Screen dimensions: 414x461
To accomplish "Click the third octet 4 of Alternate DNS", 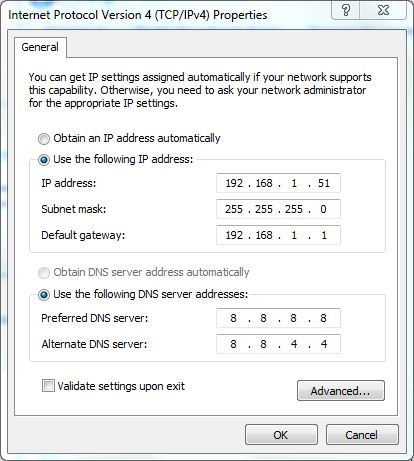I will (294, 344).
